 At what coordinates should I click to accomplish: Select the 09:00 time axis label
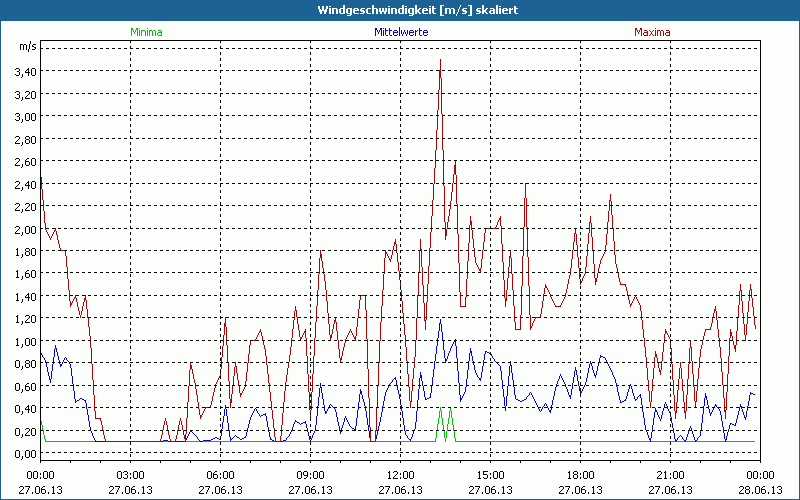point(310,474)
